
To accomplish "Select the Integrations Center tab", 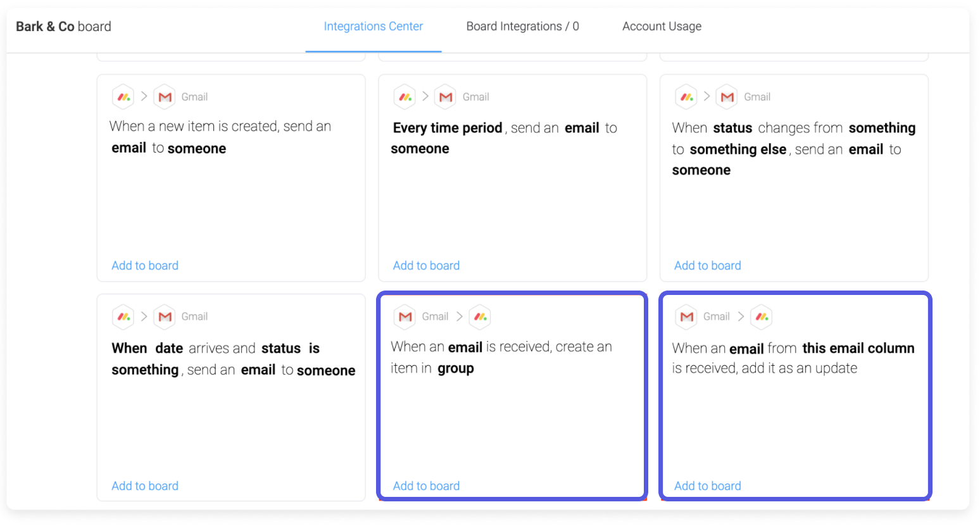I will click(x=373, y=26).
